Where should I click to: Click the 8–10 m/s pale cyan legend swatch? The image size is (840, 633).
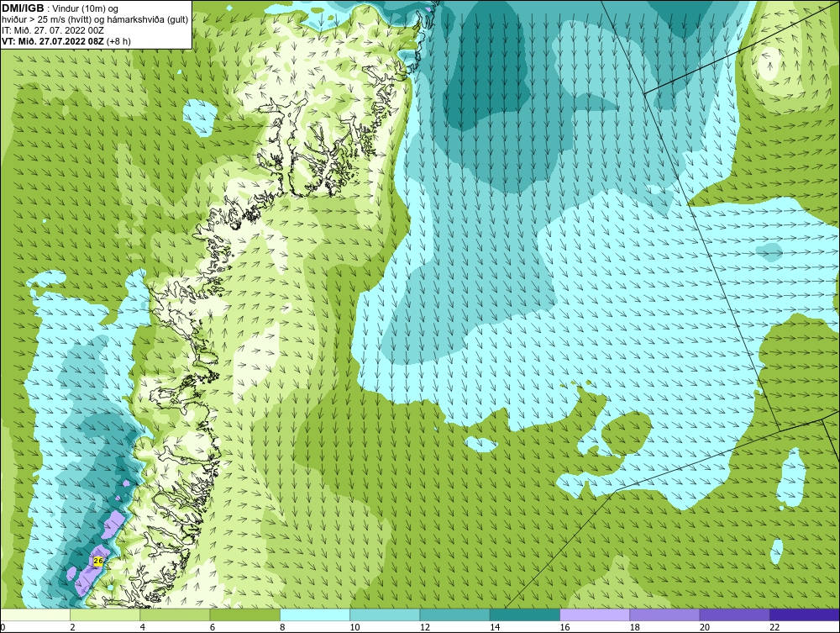click(315, 615)
